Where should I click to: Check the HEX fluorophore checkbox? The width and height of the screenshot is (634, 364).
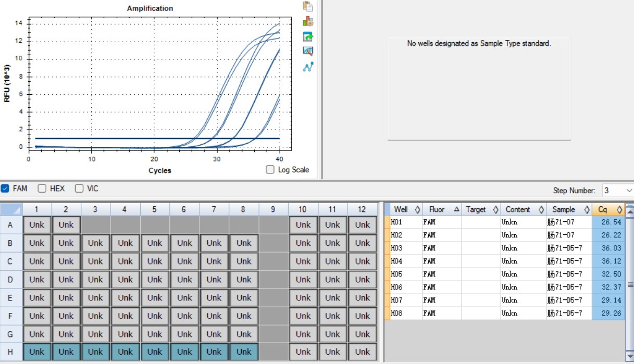[x=42, y=189]
